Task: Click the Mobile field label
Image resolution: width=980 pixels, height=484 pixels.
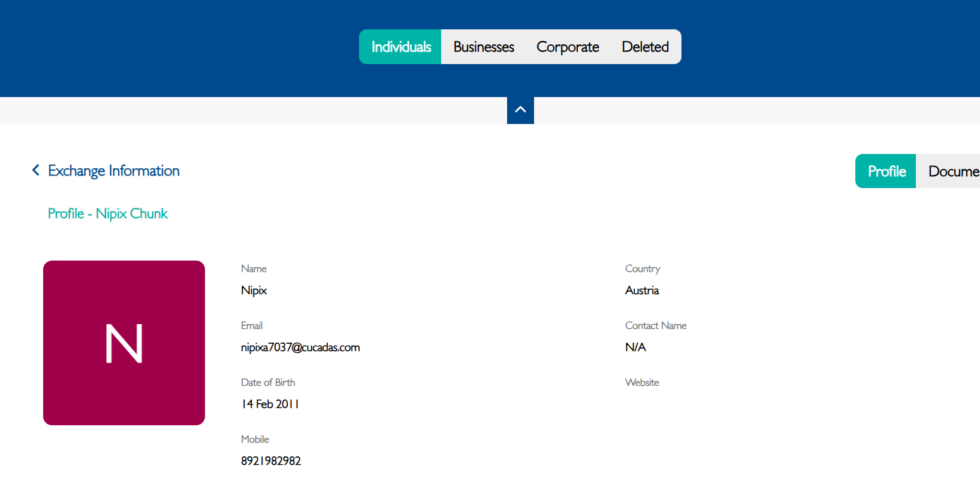Action: [x=255, y=439]
